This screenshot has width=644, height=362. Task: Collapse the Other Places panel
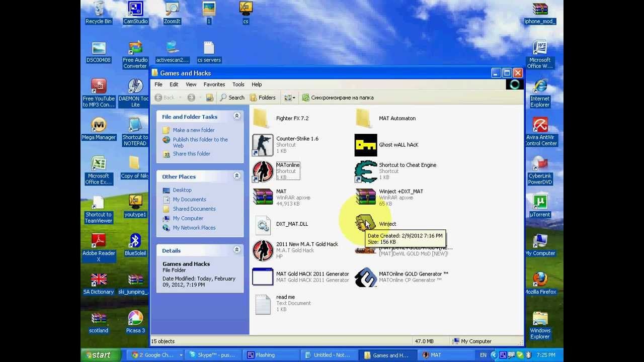click(x=236, y=176)
